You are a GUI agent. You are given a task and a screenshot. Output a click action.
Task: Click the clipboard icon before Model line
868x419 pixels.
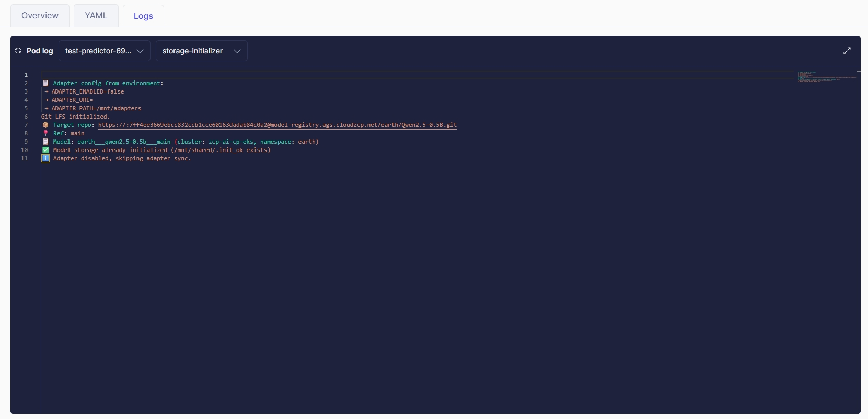point(45,142)
